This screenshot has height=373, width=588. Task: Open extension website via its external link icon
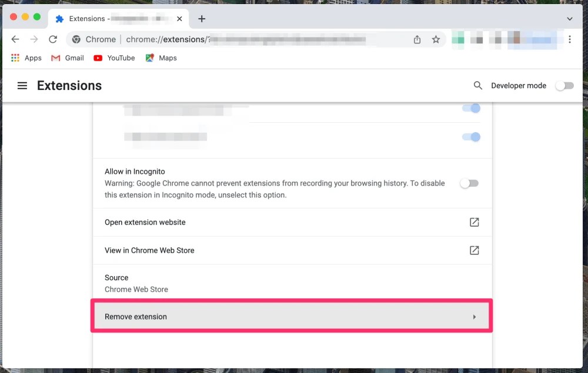pyautogui.click(x=474, y=222)
